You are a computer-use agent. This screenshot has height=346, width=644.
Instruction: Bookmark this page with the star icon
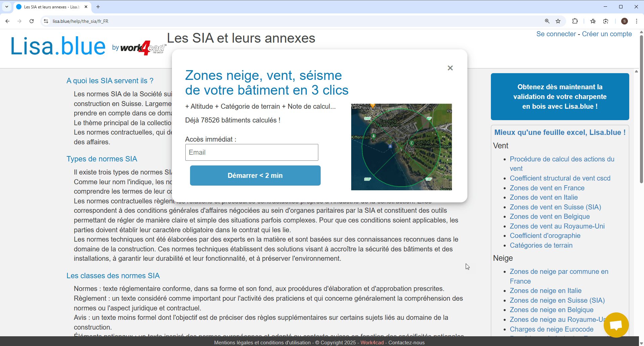pos(558,21)
